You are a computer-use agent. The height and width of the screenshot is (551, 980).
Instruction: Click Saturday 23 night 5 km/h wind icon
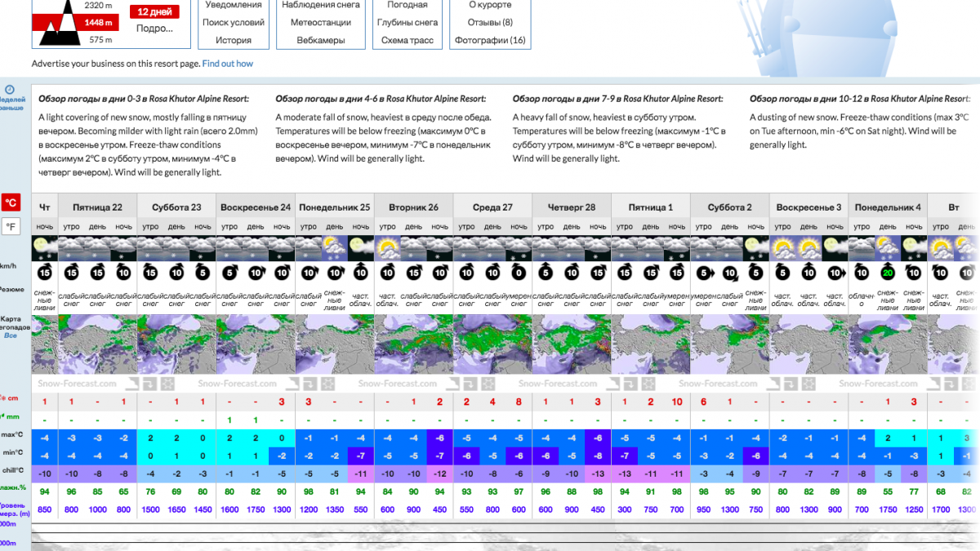coord(203,273)
